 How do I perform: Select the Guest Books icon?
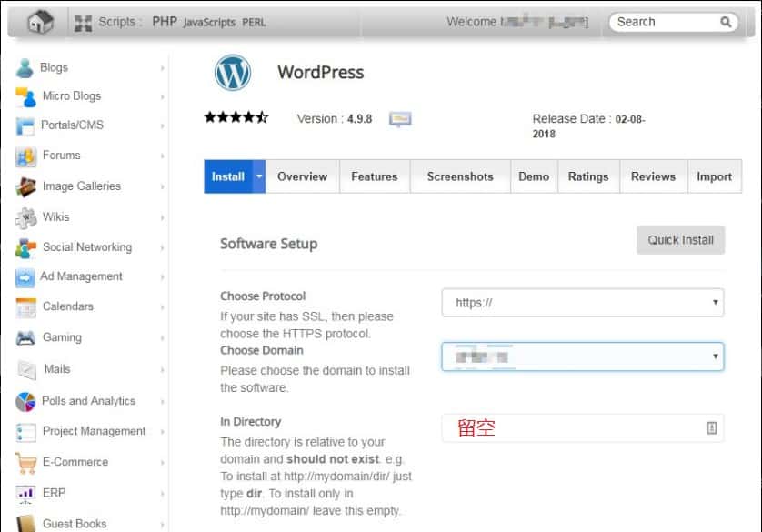[x=25, y=524]
